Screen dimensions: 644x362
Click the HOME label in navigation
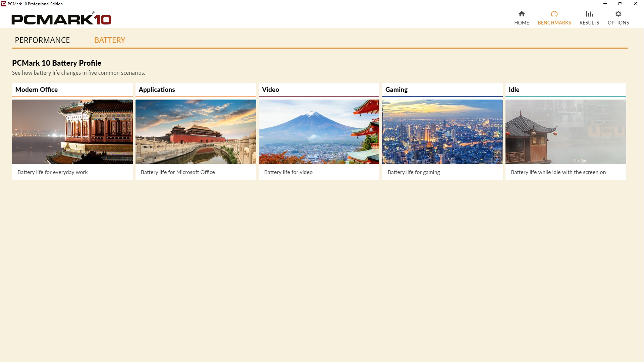pyautogui.click(x=522, y=23)
